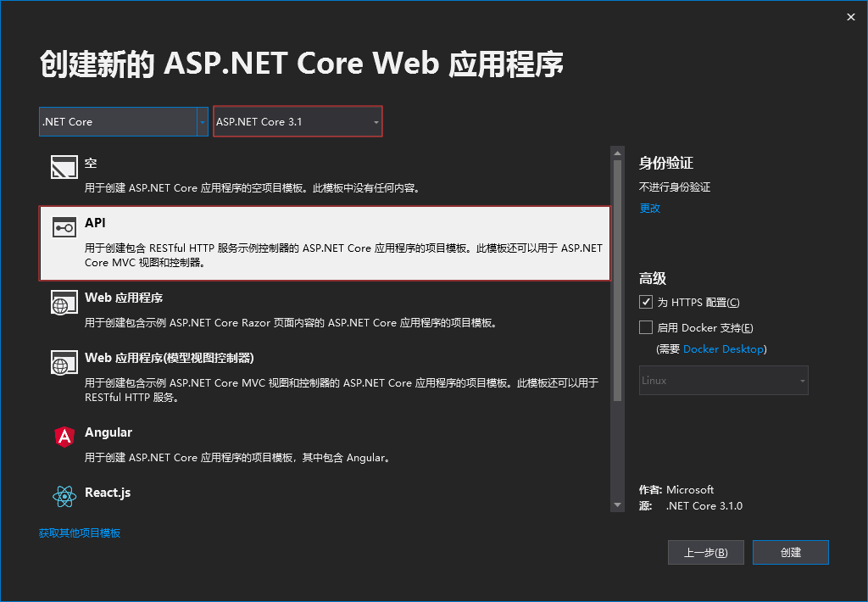Click the scrollbar up arrow

(x=617, y=153)
